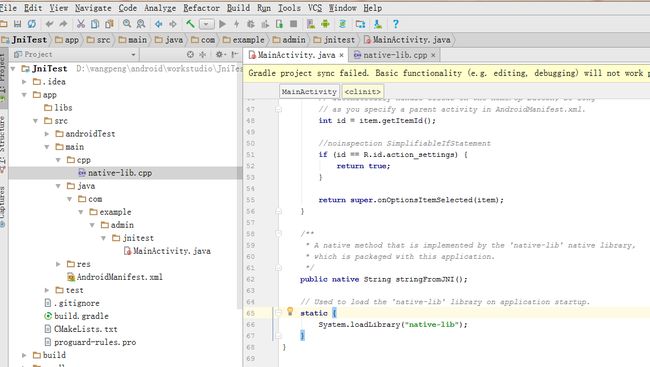
Task: Click the System.loadLibrary code line
Action: (393, 324)
